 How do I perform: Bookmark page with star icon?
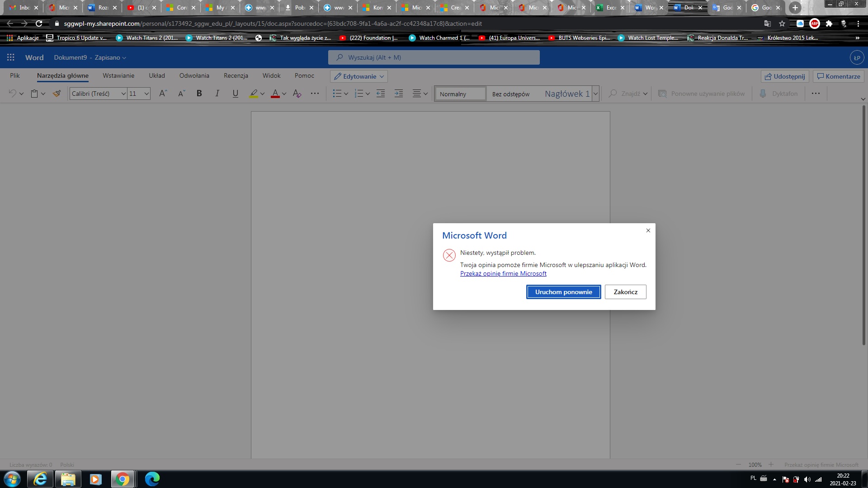tap(782, 23)
